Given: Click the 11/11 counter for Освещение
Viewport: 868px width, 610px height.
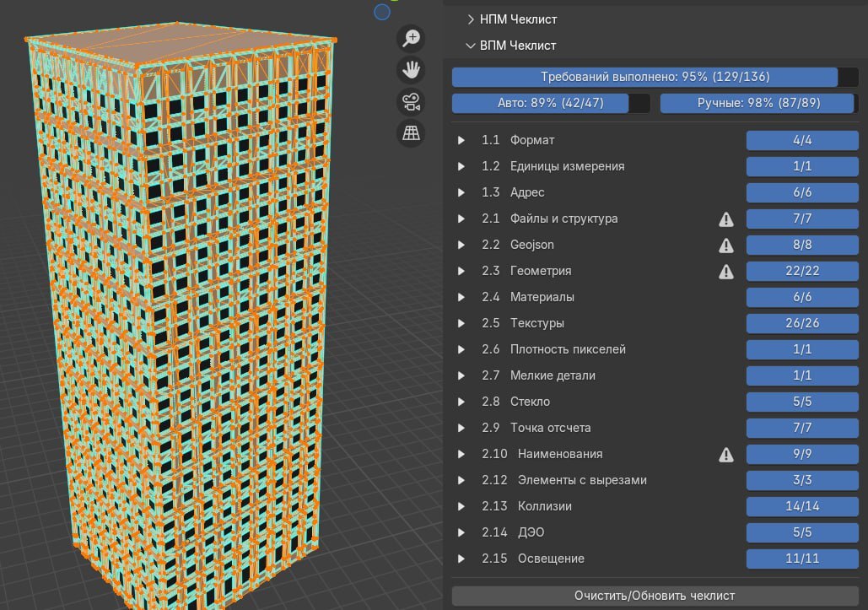Looking at the screenshot, I should 802,559.
